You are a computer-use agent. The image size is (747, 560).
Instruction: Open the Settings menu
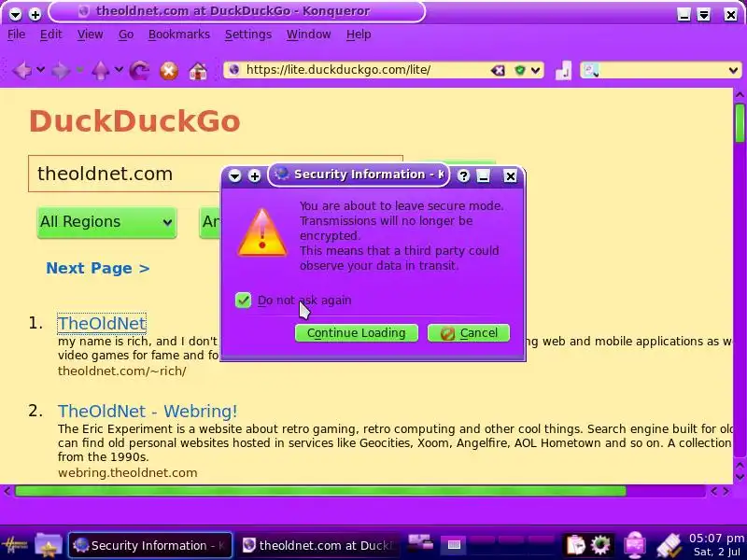pos(247,35)
